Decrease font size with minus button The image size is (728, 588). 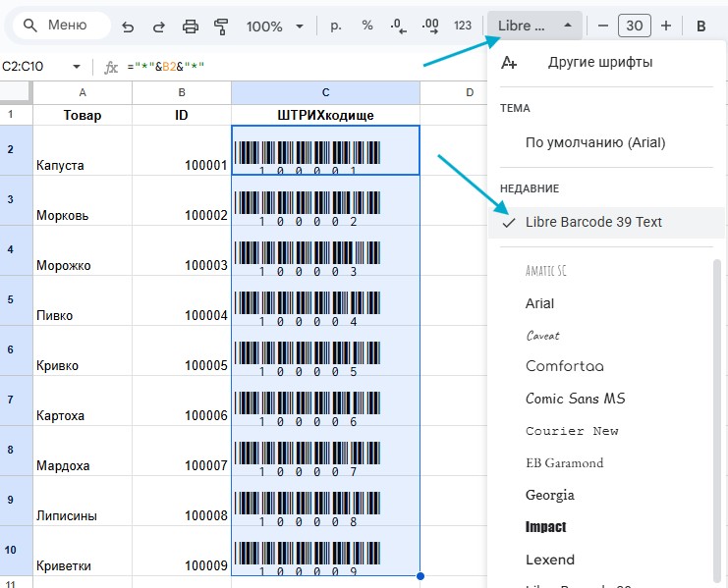[603, 26]
